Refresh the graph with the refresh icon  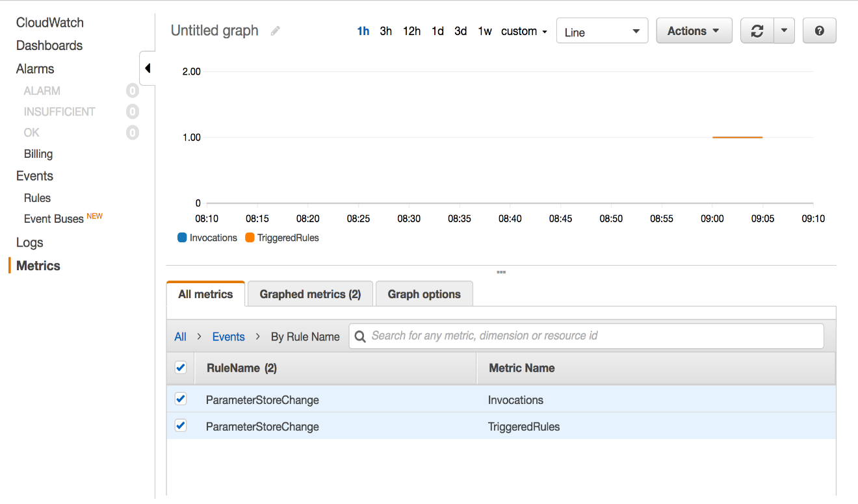pos(757,31)
